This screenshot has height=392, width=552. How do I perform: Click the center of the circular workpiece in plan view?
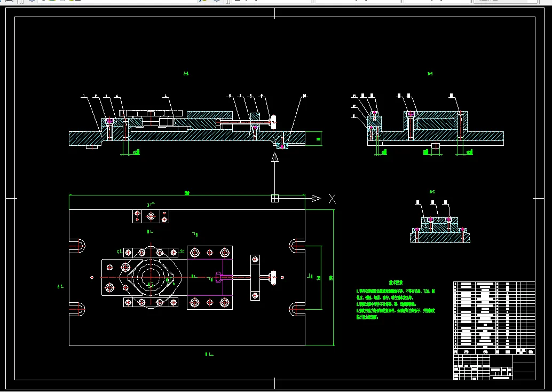click(151, 278)
